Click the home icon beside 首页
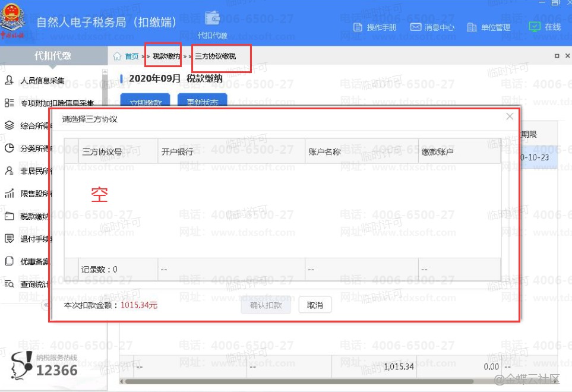The height and width of the screenshot is (392, 572). tap(117, 56)
